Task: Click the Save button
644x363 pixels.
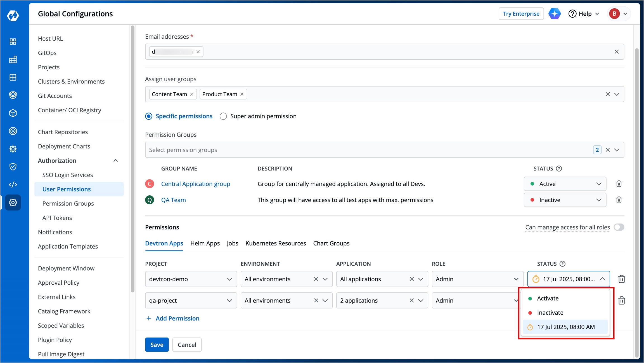Action: 157,345
